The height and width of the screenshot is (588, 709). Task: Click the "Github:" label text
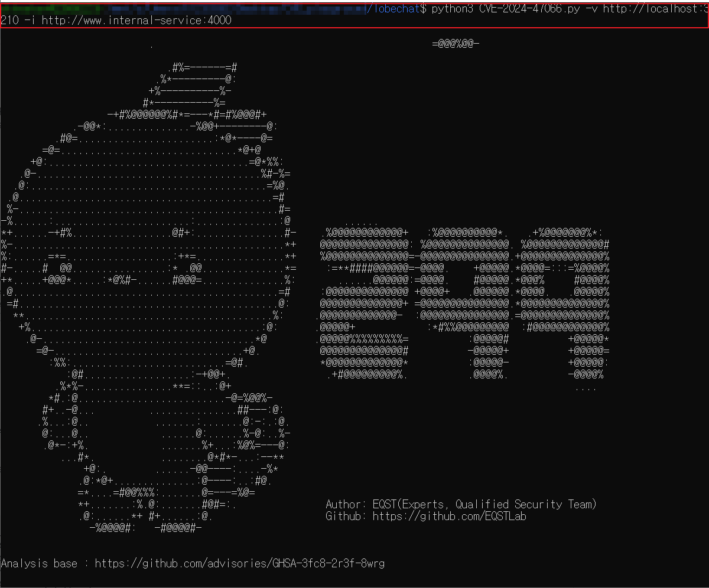click(x=346, y=517)
